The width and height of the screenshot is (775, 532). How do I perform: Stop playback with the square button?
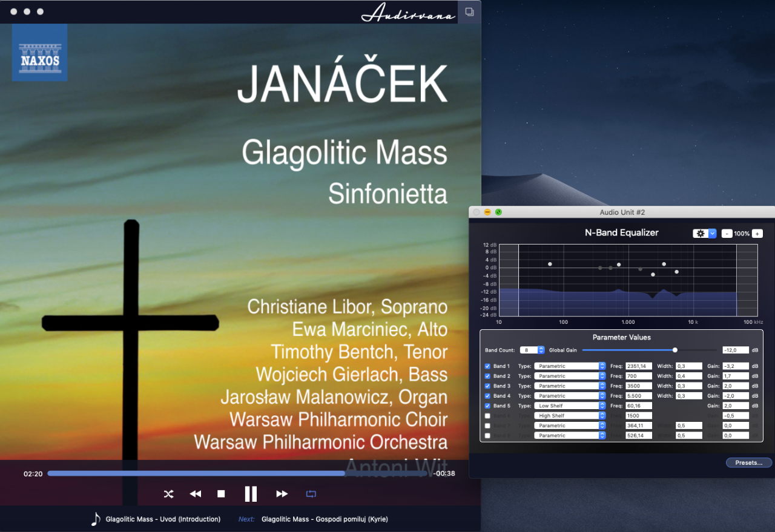(x=221, y=494)
